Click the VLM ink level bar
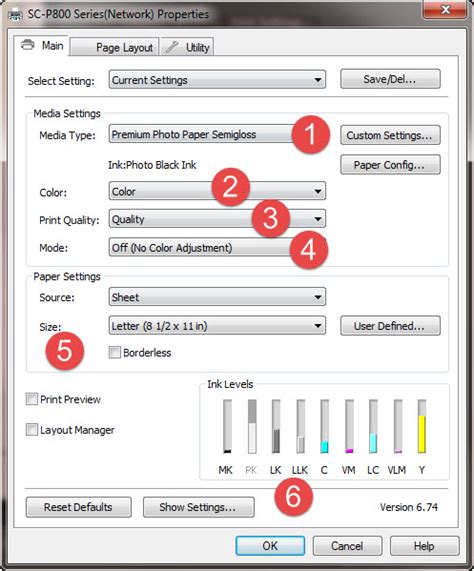The height and width of the screenshot is (571, 474). (398, 426)
